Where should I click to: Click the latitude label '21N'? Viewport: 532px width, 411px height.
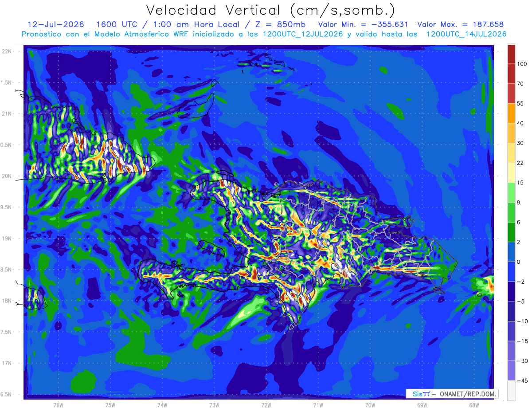coord(8,114)
